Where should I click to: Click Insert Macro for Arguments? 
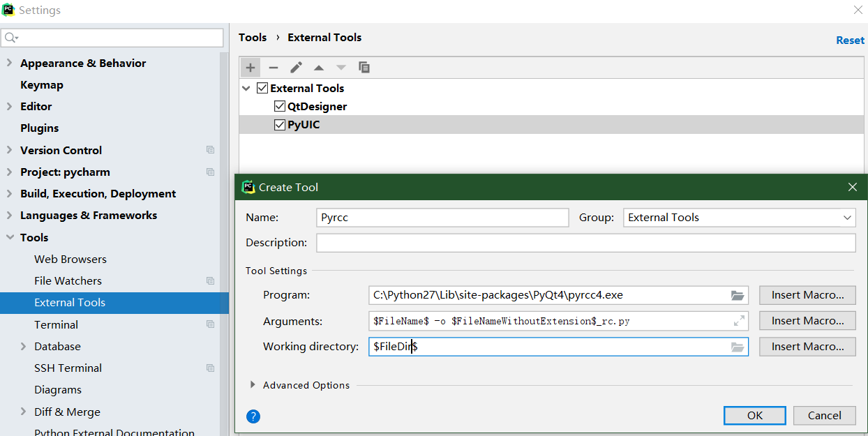[x=807, y=321]
